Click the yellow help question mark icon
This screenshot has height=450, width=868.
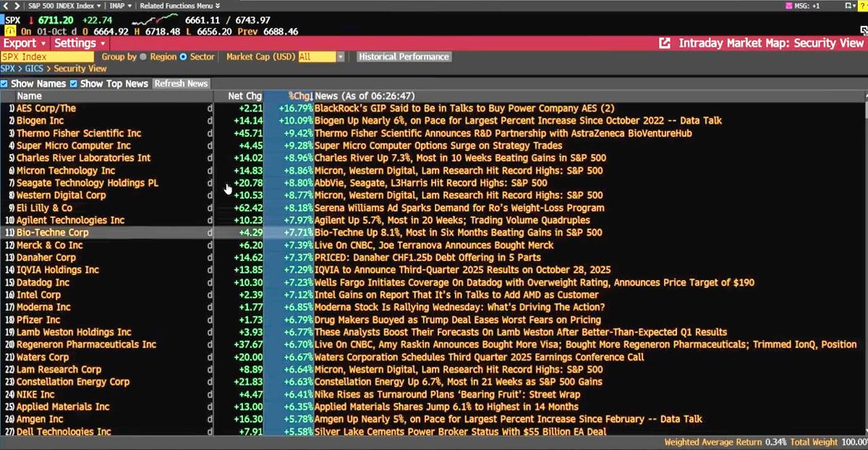click(861, 6)
